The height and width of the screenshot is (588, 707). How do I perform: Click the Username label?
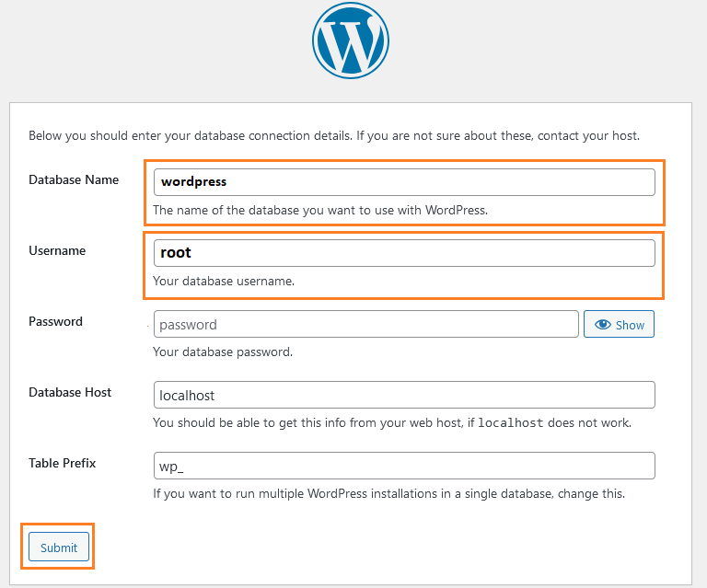(x=57, y=250)
